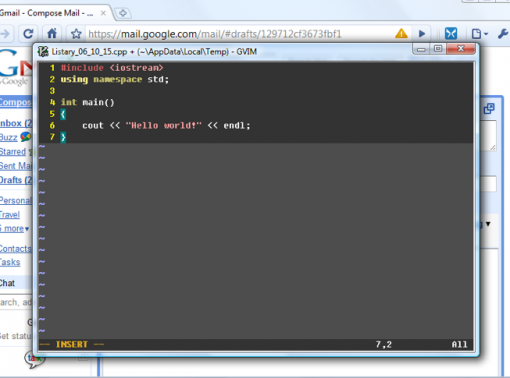This screenshot has width=510, height=378.
Task: Click 'endl;' on line 6
Action: (x=237, y=125)
